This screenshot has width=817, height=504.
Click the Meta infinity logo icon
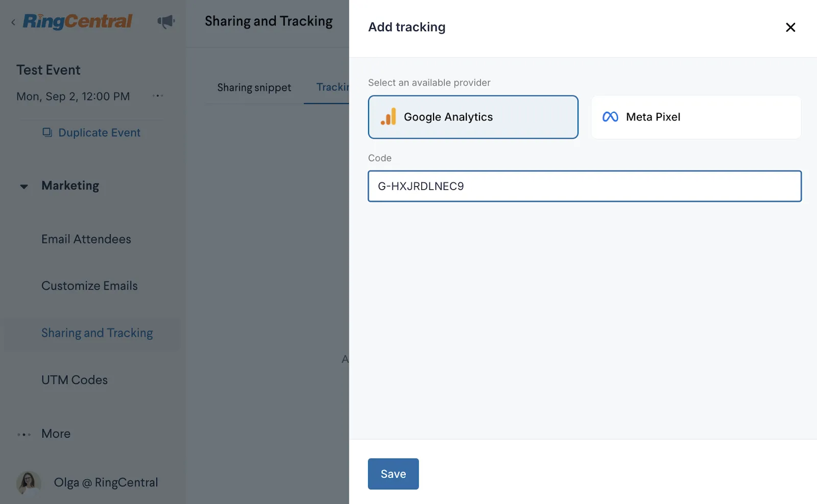click(x=610, y=117)
